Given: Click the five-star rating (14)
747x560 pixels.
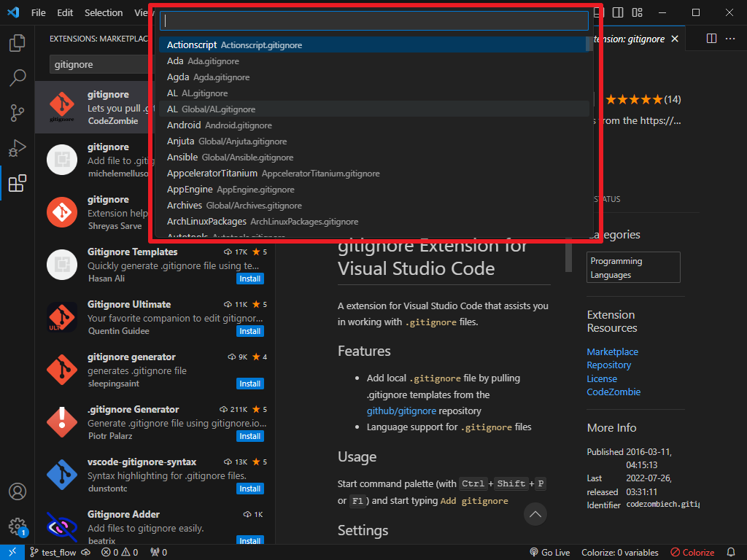Looking at the screenshot, I should click(x=643, y=99).
